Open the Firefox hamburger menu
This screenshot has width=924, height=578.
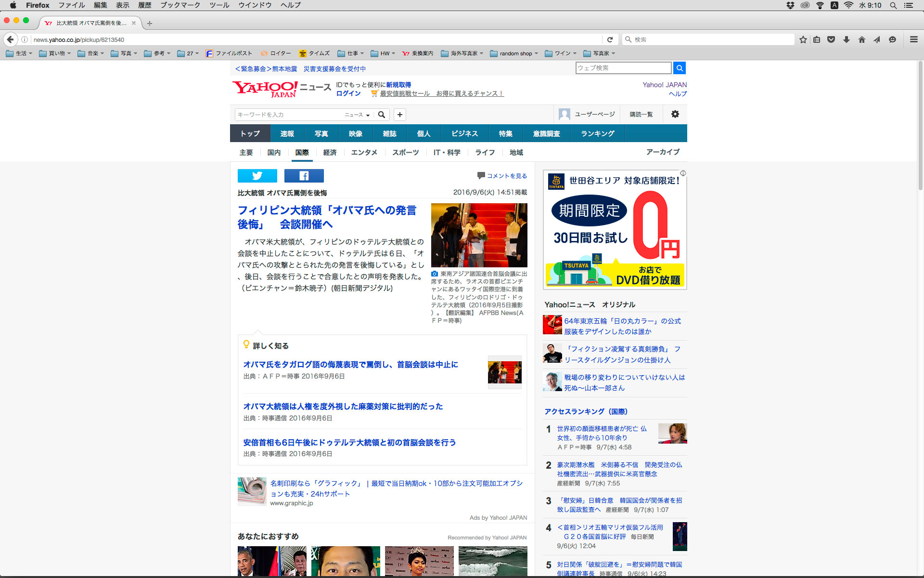click(913, 39)
